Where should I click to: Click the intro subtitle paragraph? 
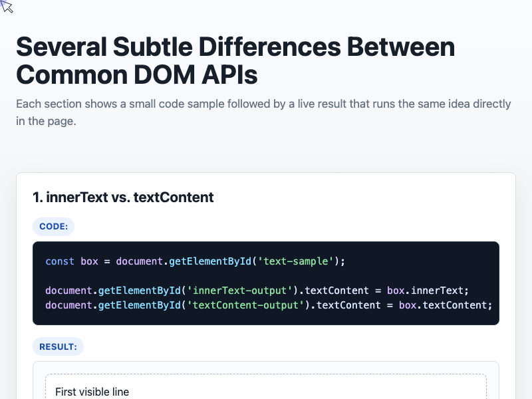(263, 112)
